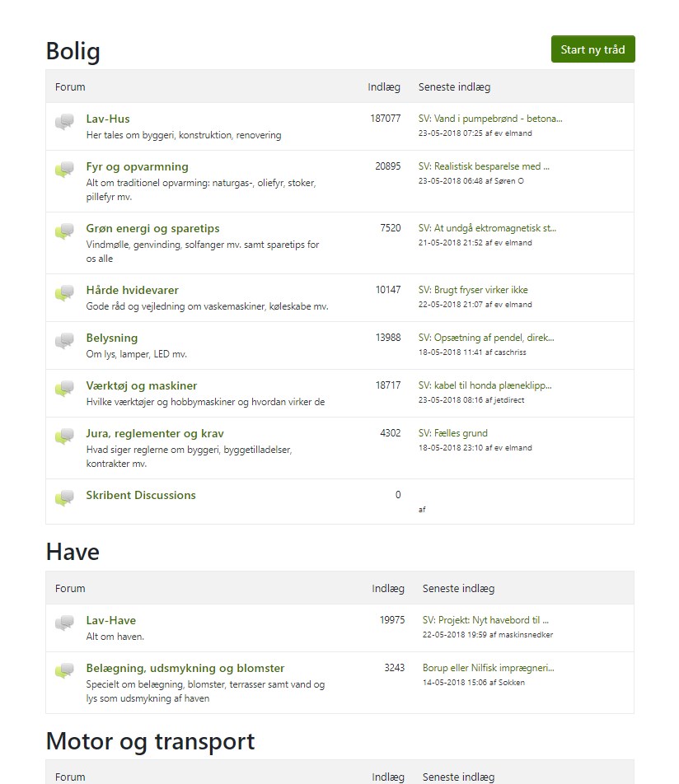
Task: Click timestamp '14-05-2018 15:06 af Sokken'
Action: pos(473,683)
